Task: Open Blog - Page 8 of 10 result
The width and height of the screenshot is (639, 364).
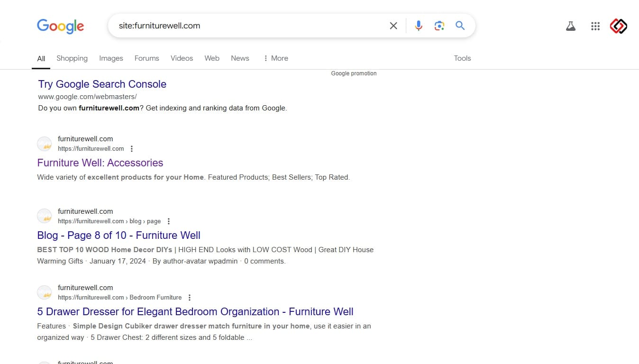Action: [119, 235]
